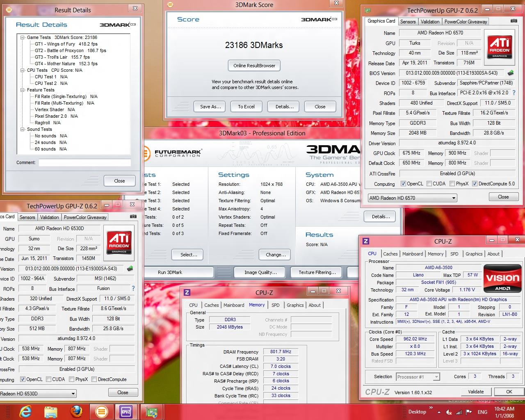Screen dimensions: 525x420
Task: Show hidden tray icons arrow
Action: pyautogui.click(x=439, y=412)
